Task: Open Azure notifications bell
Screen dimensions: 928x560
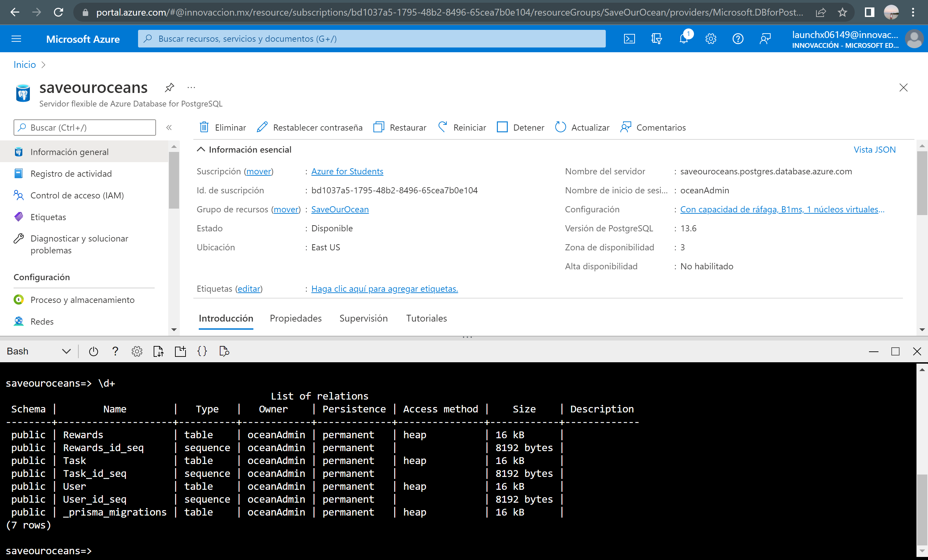Action: pos(683,38)
